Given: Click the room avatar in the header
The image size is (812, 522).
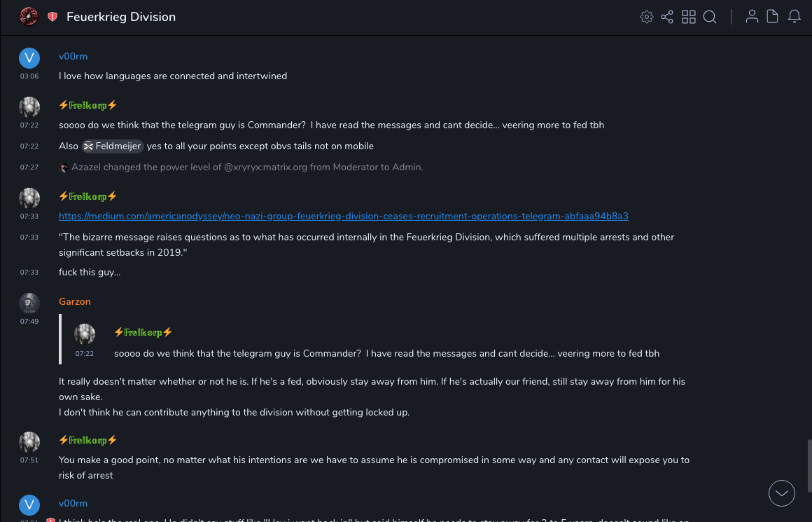Looking at the screenshot, I should (29, 17).
